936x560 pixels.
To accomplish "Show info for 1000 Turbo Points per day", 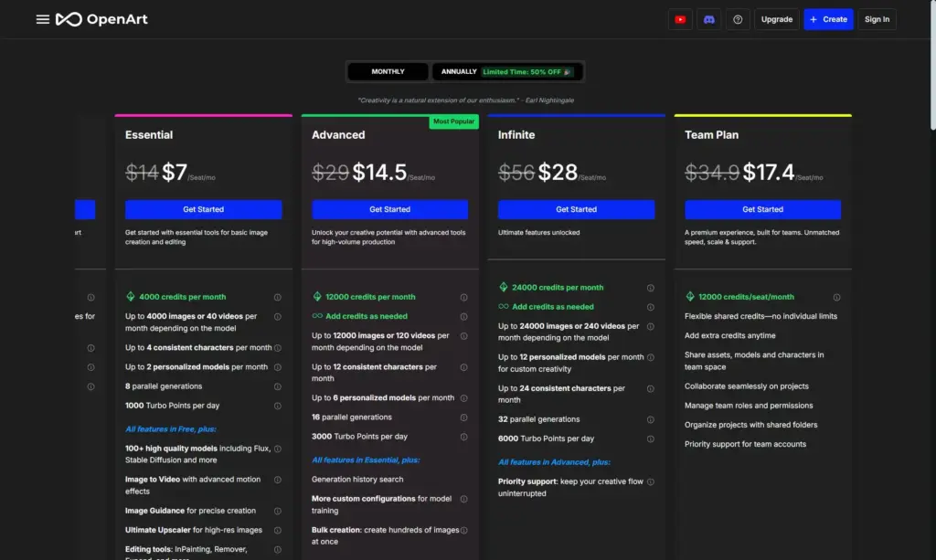I will [x=278, y=406].
